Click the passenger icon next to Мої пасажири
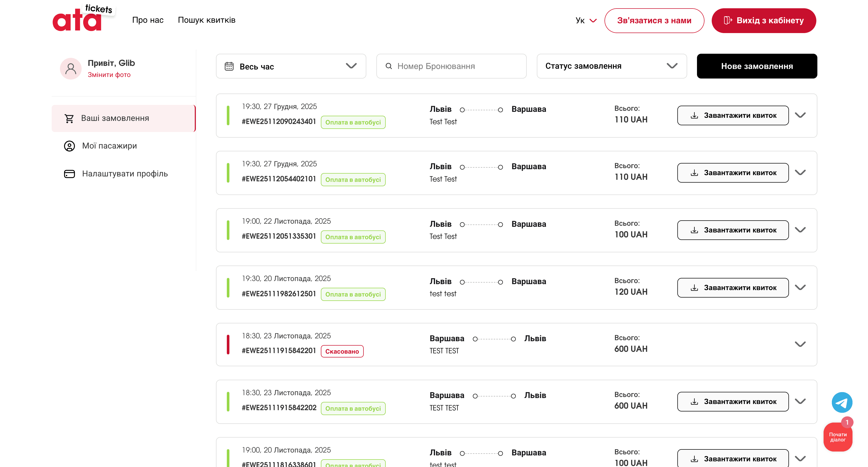 69,146
